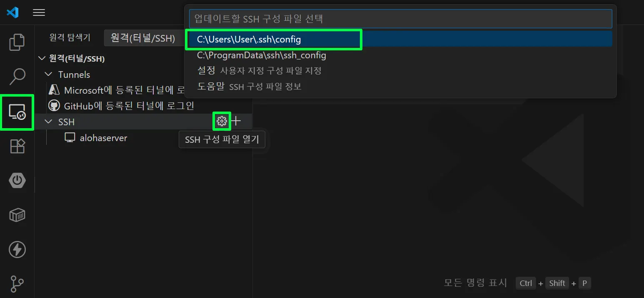Click the SSH config file search field
Viewport: 644px width, 298px height.
pyautogui.click(x=400, y=19)
